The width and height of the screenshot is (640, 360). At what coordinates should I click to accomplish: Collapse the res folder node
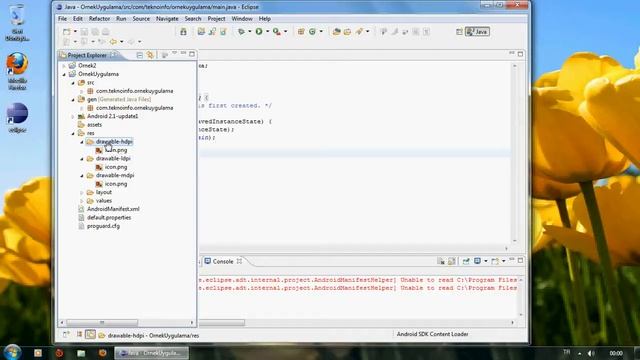[x=73, y=133]
